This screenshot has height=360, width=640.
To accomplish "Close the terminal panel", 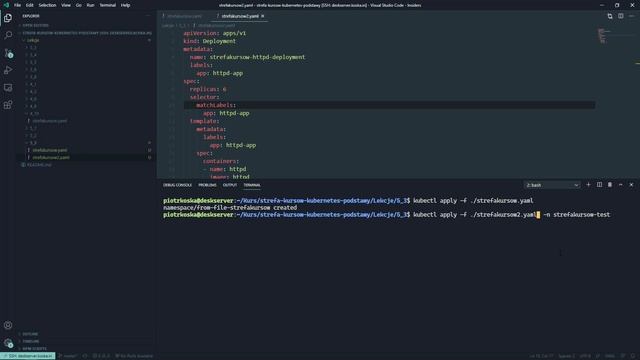I will click(x=631, y=185).
